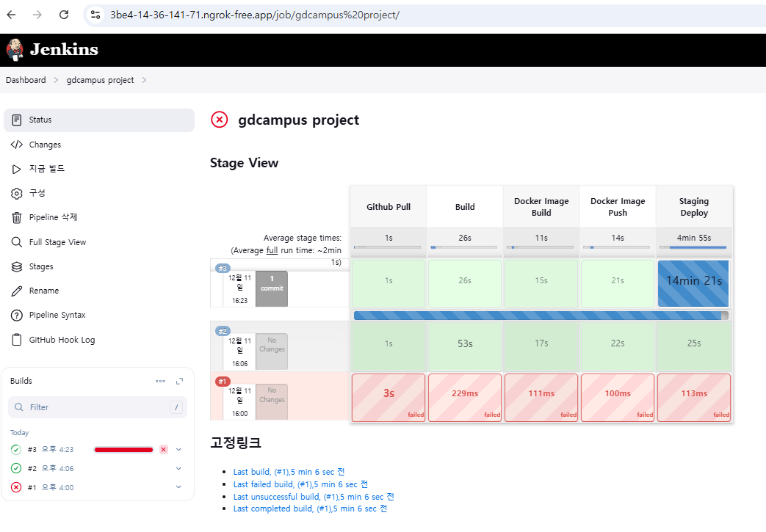Click the browser back arrow
The width and height of the screenshot is (766, 532).
pos(11,15)
